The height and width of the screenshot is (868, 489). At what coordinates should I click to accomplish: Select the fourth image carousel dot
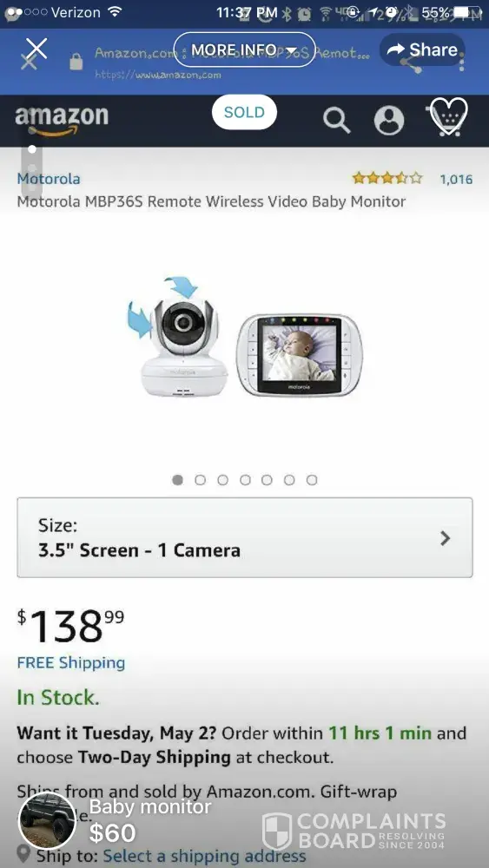[245, 480]
